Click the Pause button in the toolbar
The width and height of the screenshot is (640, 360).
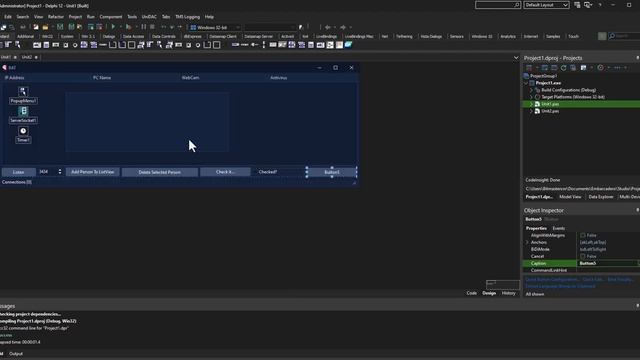pos(143,27)
